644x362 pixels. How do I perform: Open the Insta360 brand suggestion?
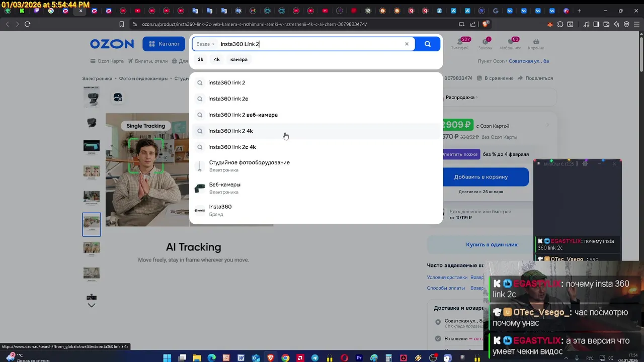[x=316, y=210]
